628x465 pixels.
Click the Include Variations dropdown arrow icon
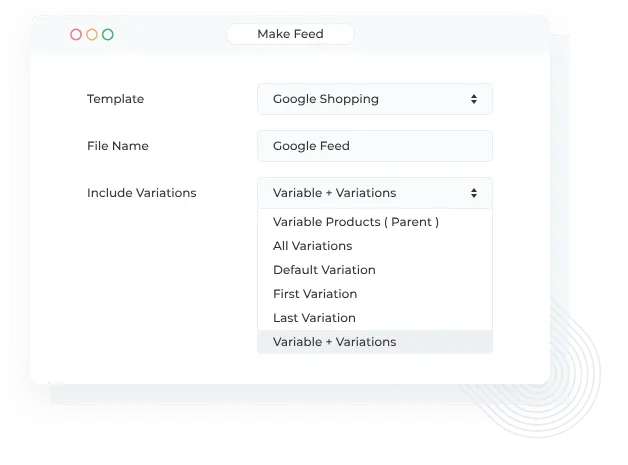474,193
